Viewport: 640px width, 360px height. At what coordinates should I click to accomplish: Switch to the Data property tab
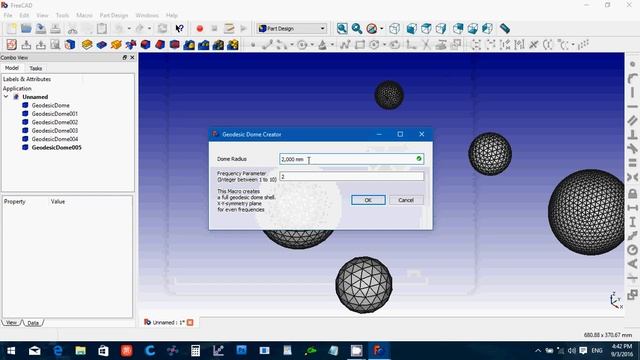tap(33, 323)
